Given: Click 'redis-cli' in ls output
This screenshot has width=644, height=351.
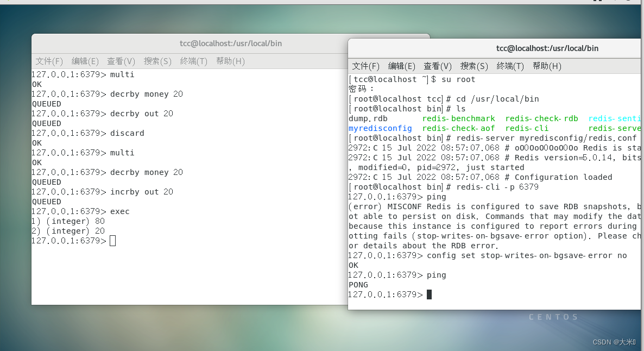Looking at the screenshot, I should point(527,128).
